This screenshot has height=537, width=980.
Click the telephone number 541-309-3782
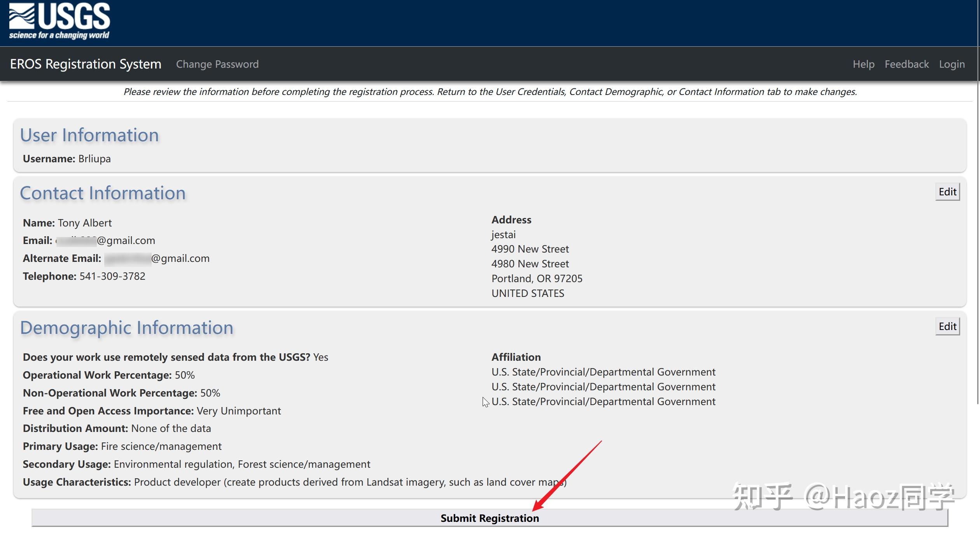click(x=112, y=276)
